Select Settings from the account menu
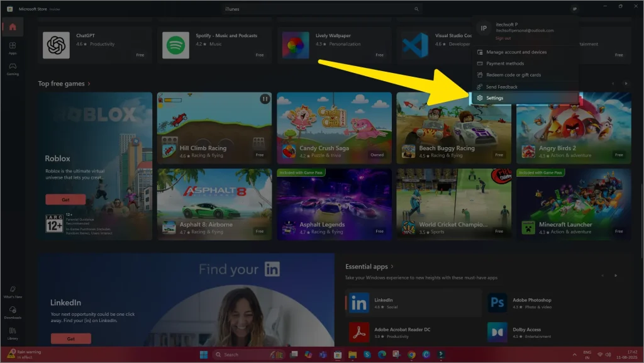Screen dimensions: 644x363 tap(494, 98)
